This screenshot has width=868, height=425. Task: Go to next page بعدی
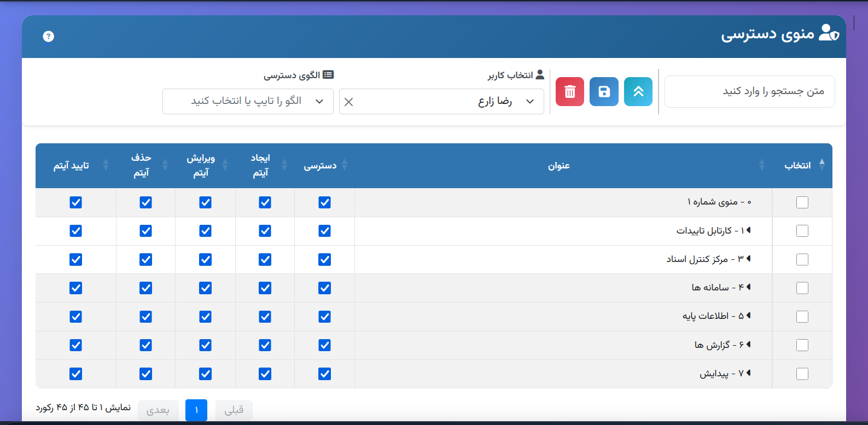[x=158, y=410]
